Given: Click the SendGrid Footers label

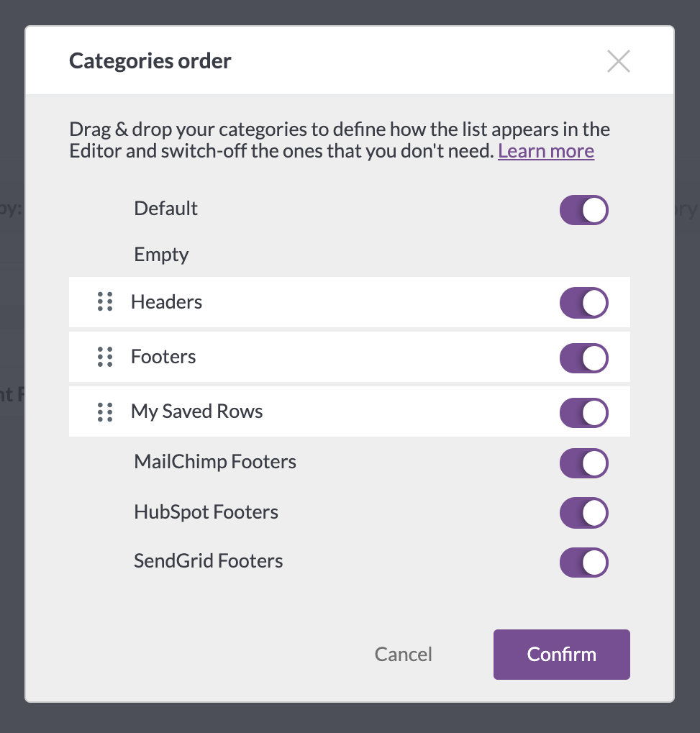Looking at the screenshot, I should (208, 561).
